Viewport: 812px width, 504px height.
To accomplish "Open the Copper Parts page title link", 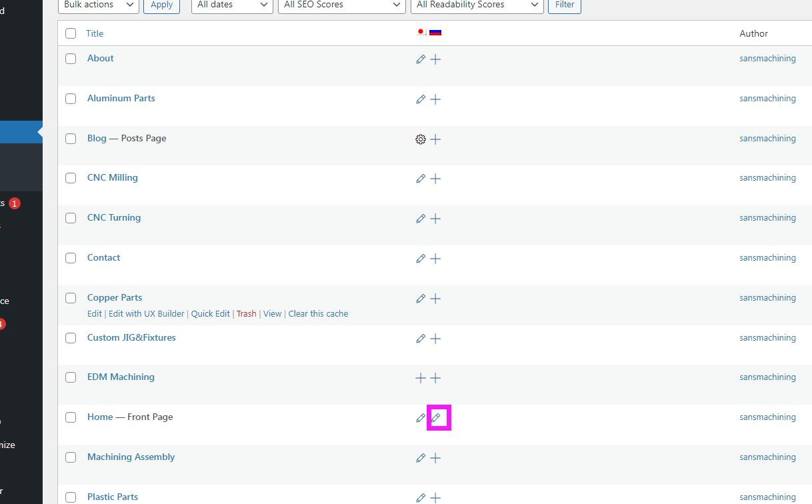I will pos(115,297).
